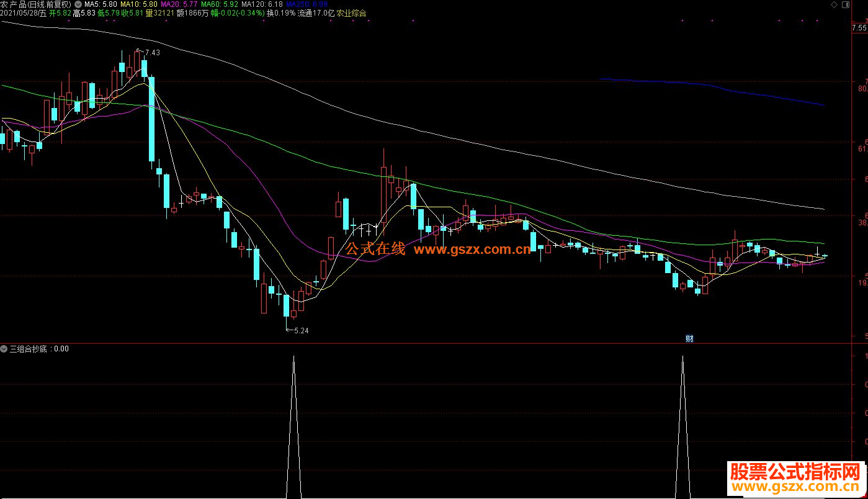Click the 量32121 volume value
The width and height of the screenshot is (868, 499).
pos(160,12)
